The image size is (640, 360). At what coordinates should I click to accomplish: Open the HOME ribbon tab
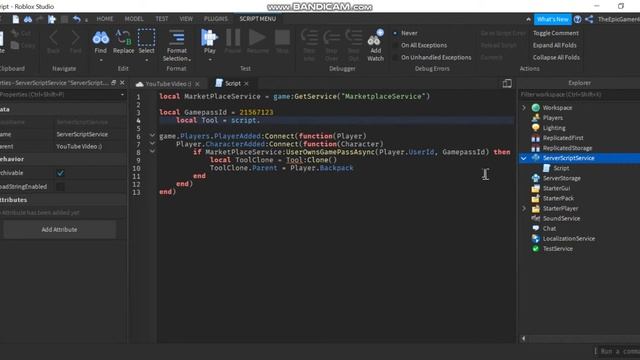[x=105, y=19]
